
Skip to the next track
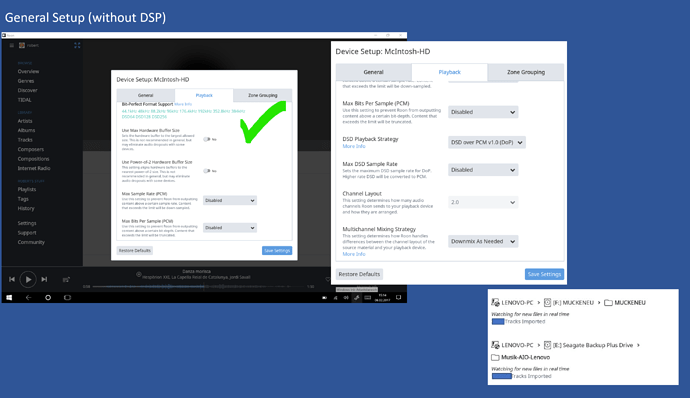tap(44, 279)
